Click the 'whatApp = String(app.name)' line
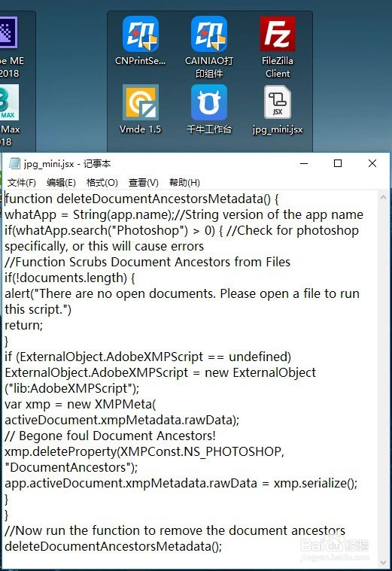Screen dimensions: 392x571 pos(184,214)
